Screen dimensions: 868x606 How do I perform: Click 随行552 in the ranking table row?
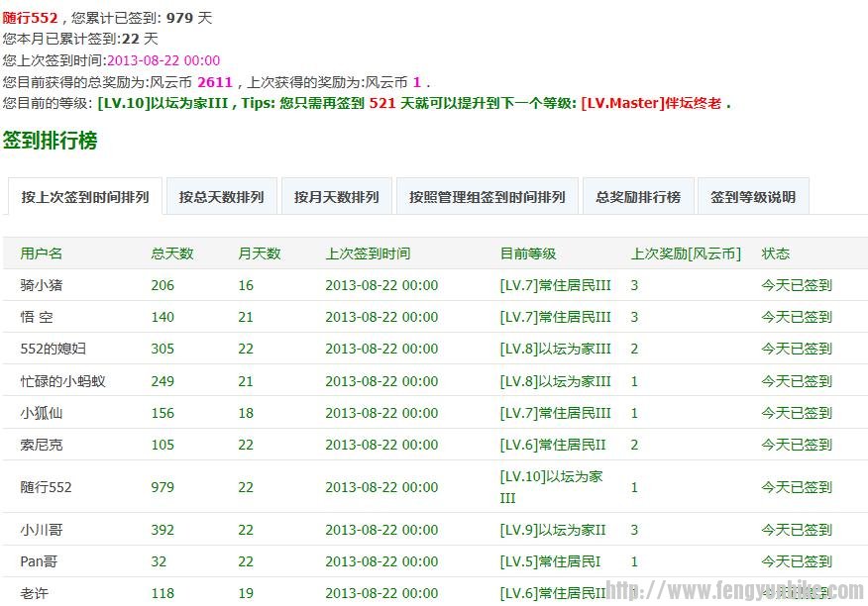point(46,487)
